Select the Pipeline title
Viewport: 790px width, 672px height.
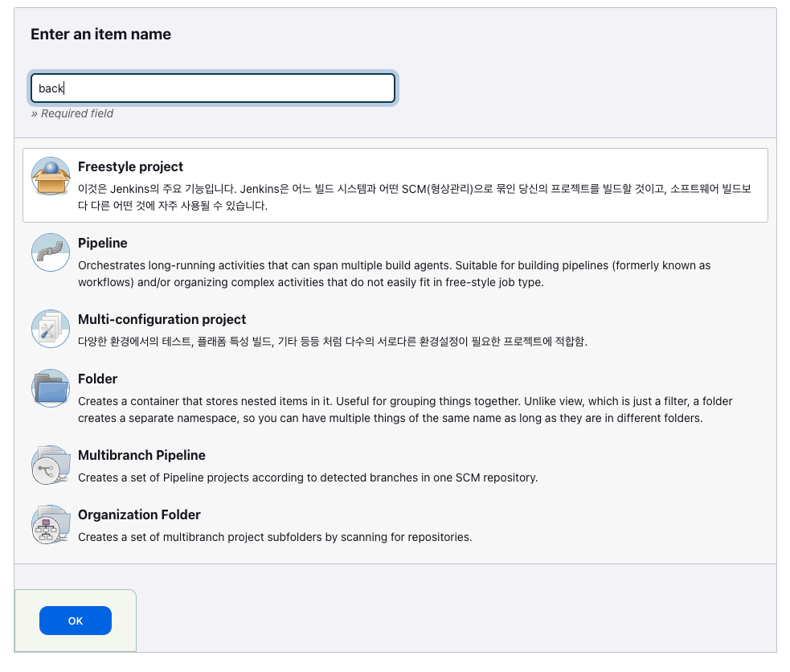(102, 244)
